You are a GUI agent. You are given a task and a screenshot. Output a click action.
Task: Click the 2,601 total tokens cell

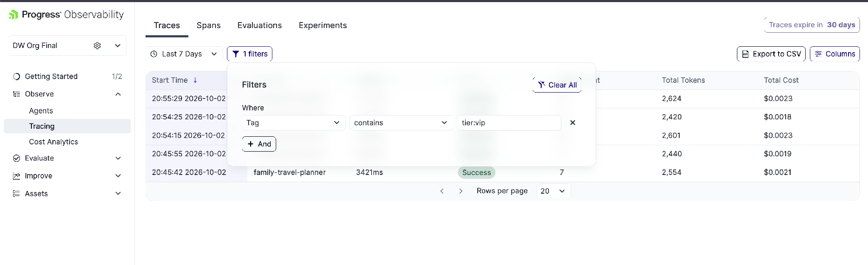[671, 135]
